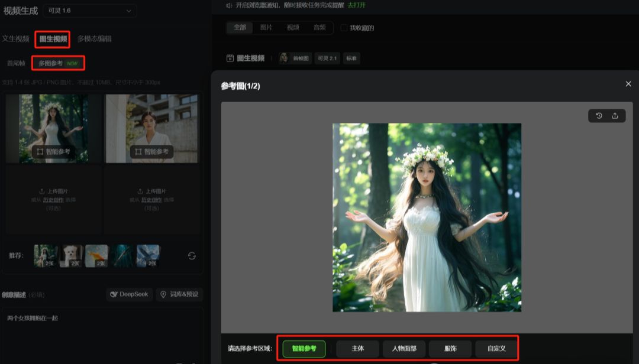
Task: Refresh the recommended images list
Action: coord(192,256)
